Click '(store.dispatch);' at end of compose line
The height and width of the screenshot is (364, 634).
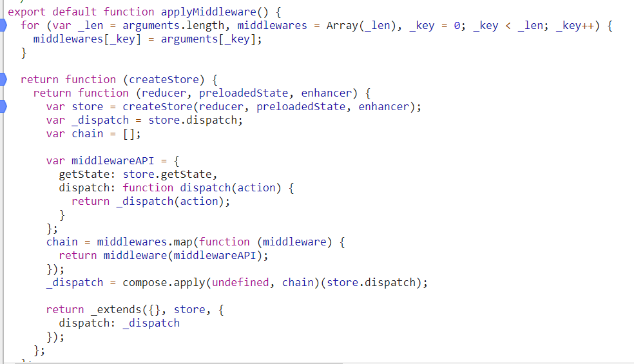tap(374, 282)
